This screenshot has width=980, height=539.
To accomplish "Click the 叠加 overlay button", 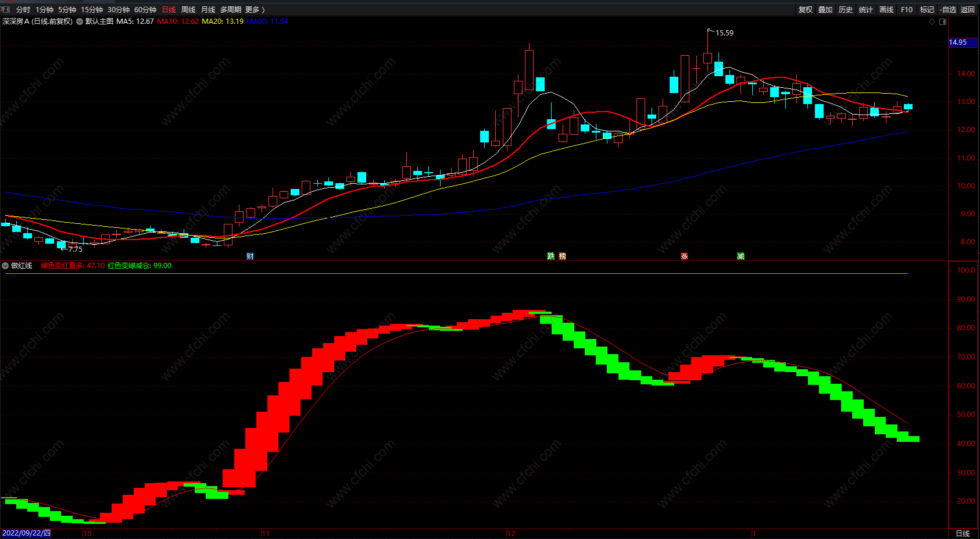I will (x=825, y=9).
